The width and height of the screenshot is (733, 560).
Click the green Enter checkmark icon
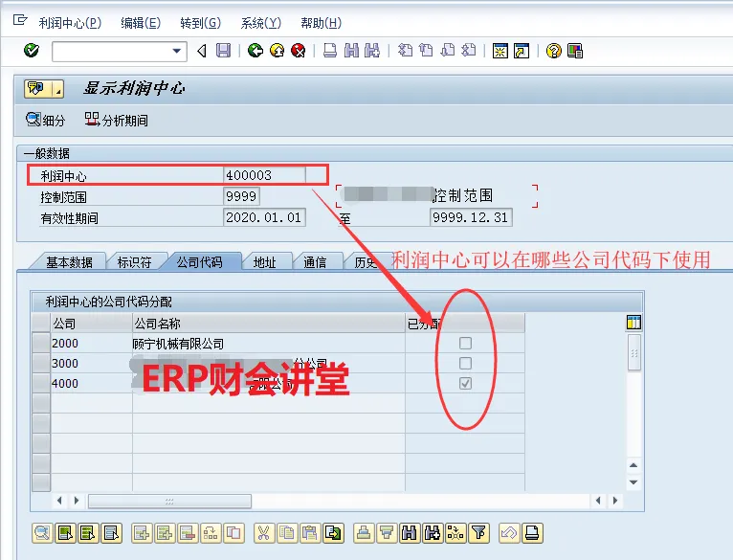pyautogui.click(x=32, y=50)
